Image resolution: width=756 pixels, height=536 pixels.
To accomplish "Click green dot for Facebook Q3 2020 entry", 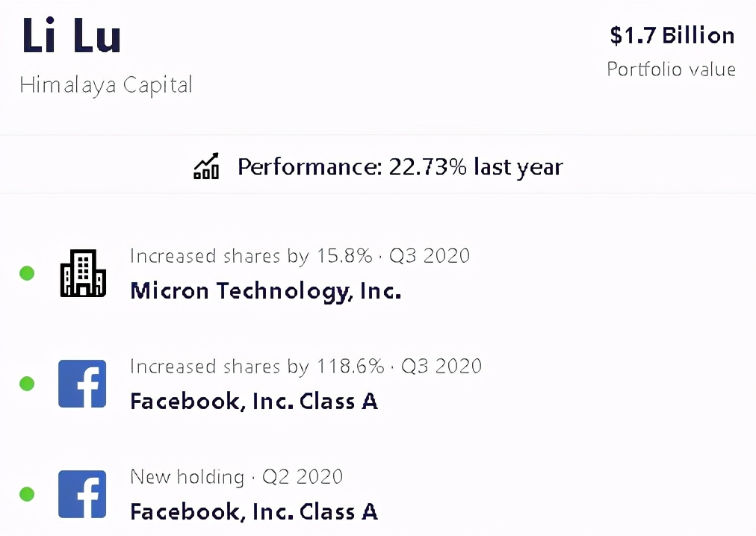I will (27, 384).
